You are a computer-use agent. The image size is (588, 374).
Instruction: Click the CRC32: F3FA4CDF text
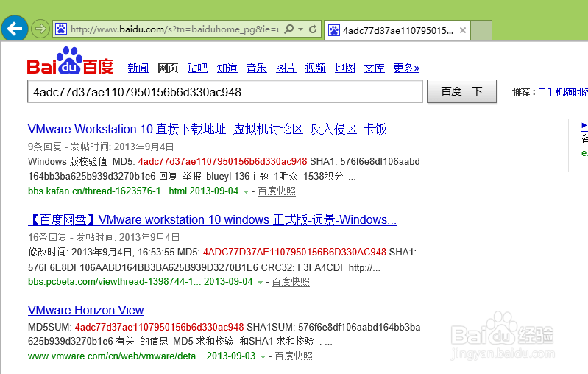coord(303,268)
